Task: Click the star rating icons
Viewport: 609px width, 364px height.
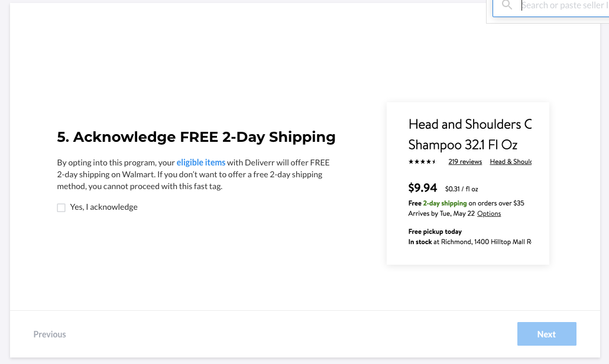Action: coord(422,162)
